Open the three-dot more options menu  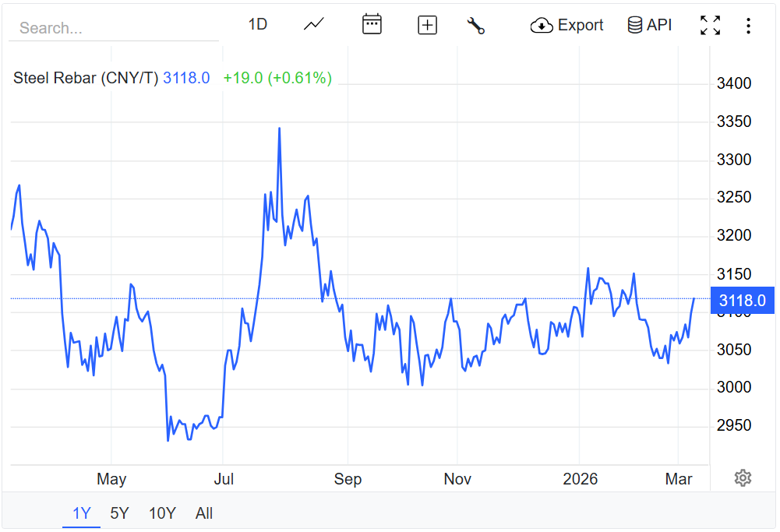[748, 26]
